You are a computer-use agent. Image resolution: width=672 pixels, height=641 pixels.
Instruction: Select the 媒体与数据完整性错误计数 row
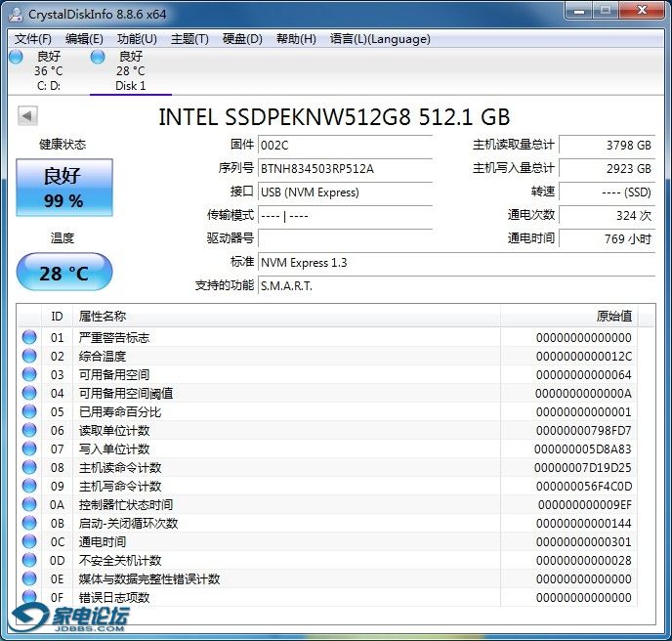(327, 578)
